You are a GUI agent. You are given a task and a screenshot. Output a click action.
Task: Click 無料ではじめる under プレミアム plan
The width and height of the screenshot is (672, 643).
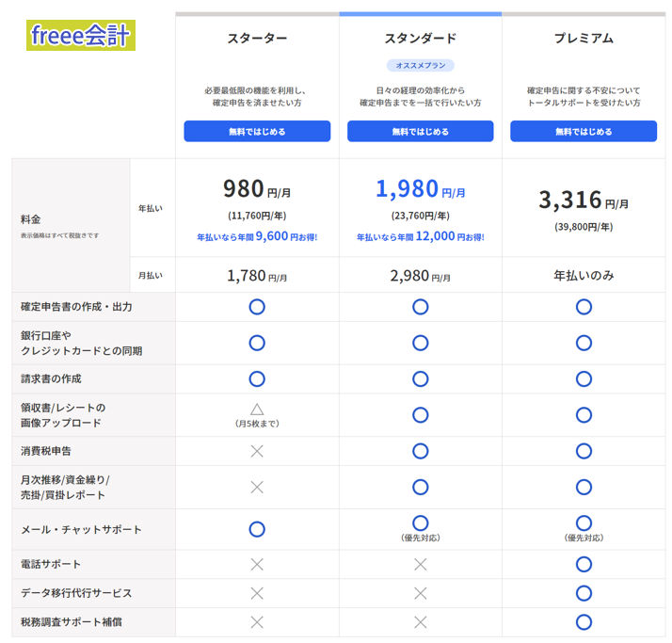584,131
